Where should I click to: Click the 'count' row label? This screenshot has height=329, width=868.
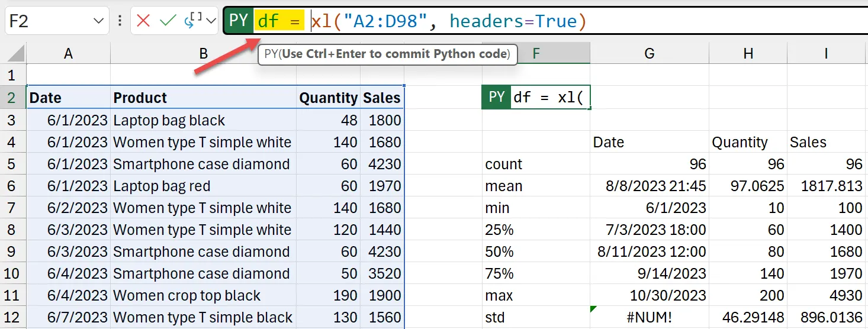click(x=536, y=164)
